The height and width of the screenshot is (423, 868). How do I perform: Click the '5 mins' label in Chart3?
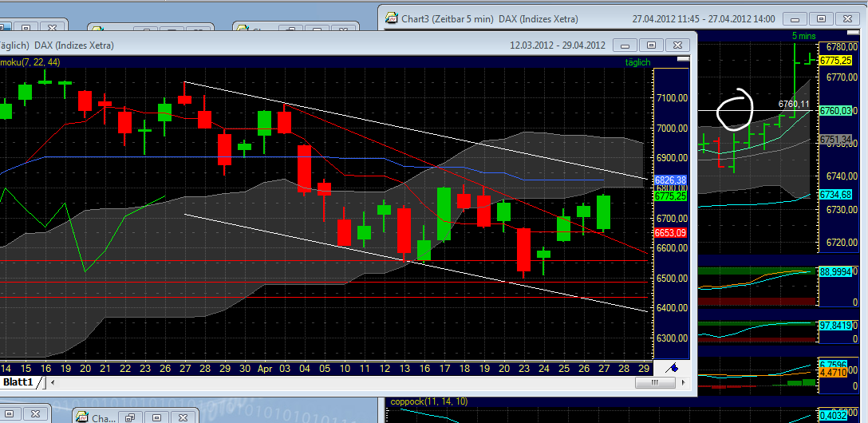pos(803,36)
